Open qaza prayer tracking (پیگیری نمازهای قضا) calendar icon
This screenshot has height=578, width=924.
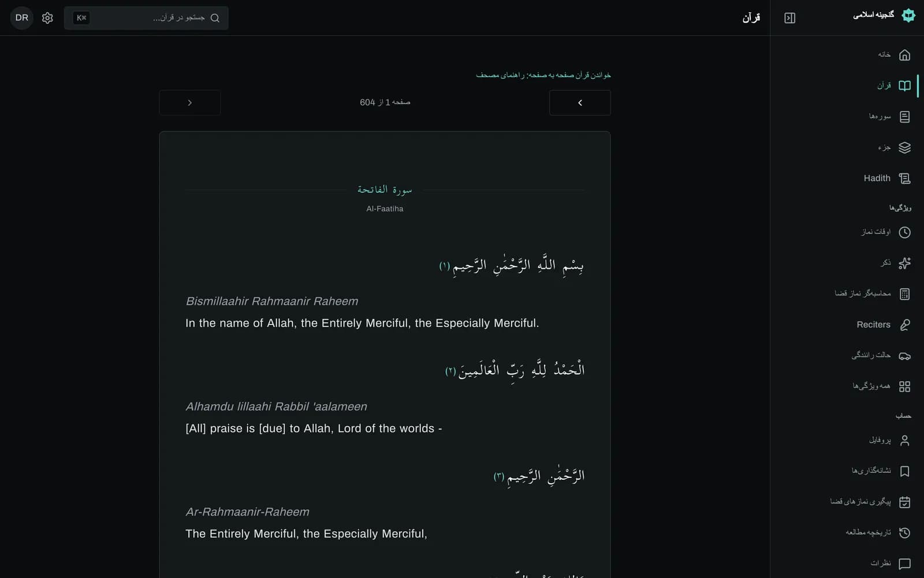pyautogui.click(x=904, y=502)
